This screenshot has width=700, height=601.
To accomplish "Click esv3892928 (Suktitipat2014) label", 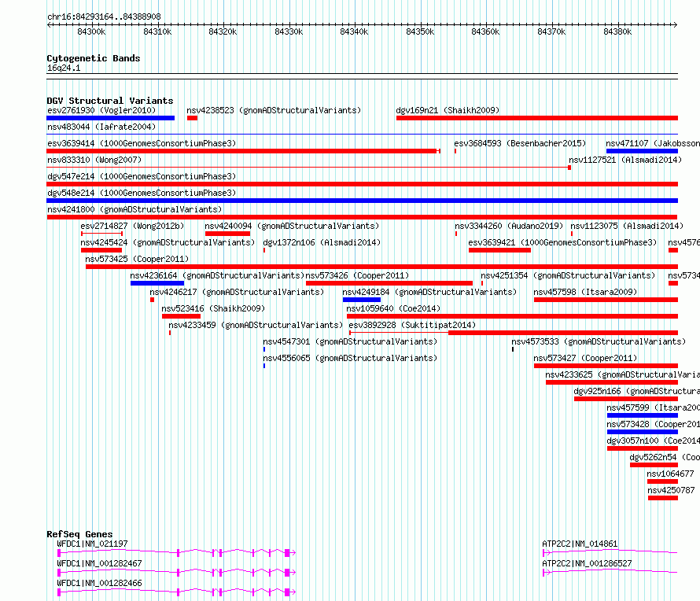I will tap(412, 325).
